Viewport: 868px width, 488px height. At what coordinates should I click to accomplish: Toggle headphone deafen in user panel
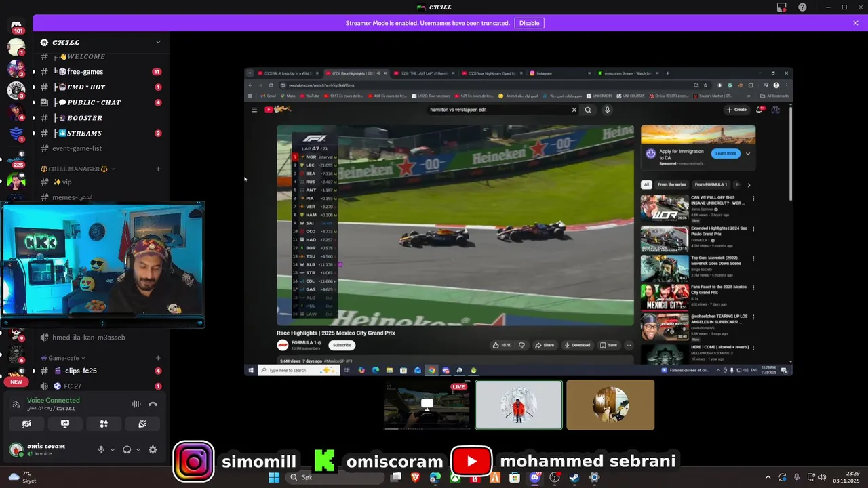(127, 449)
